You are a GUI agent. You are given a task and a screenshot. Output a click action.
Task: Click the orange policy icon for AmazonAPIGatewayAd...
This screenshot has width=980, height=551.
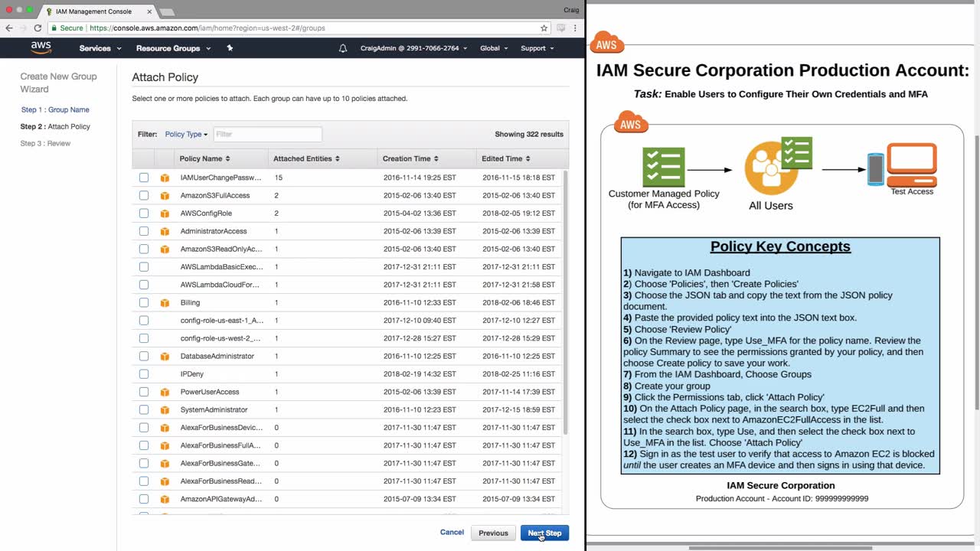(165, 499)
